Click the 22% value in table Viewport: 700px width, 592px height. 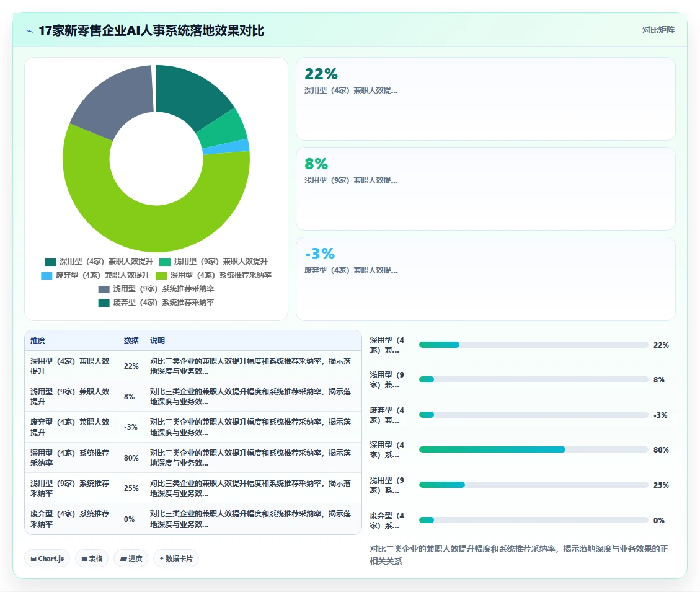[131, 366]
